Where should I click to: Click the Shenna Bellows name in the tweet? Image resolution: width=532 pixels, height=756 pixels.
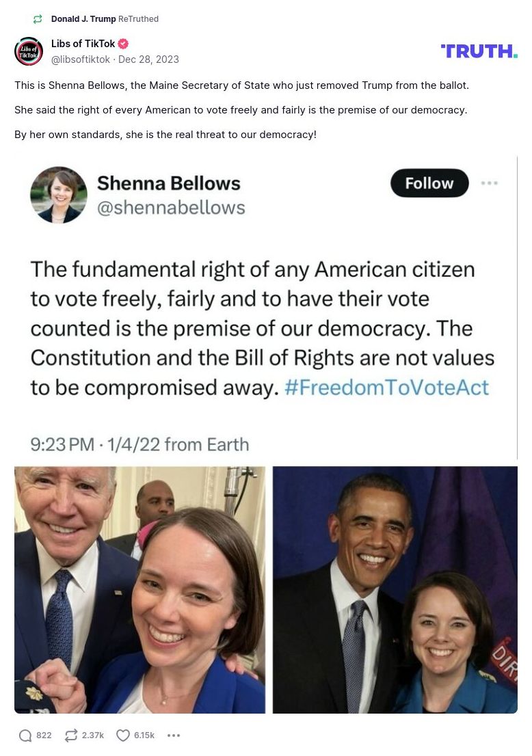tap(169, 183)
